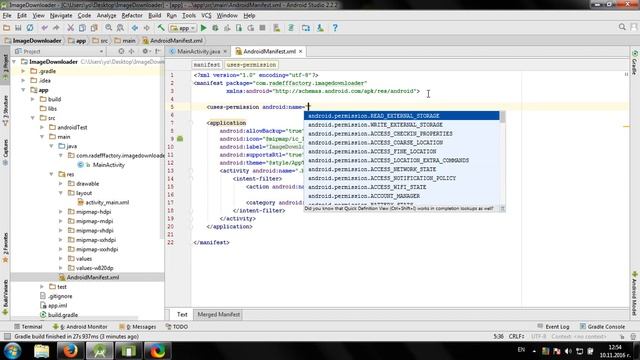Run the app with the green play icon
640x360 pixels.
click(x=203, y=28)
